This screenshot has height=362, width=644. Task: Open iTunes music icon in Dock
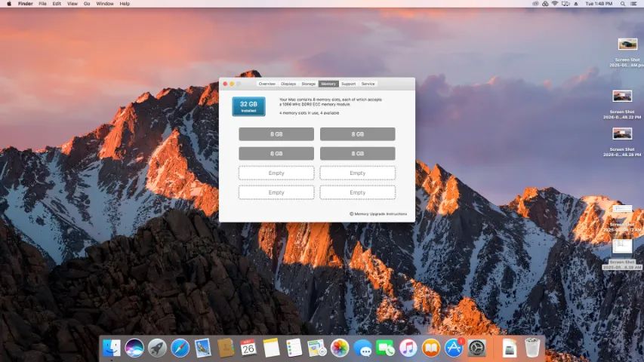coord(408,348)
